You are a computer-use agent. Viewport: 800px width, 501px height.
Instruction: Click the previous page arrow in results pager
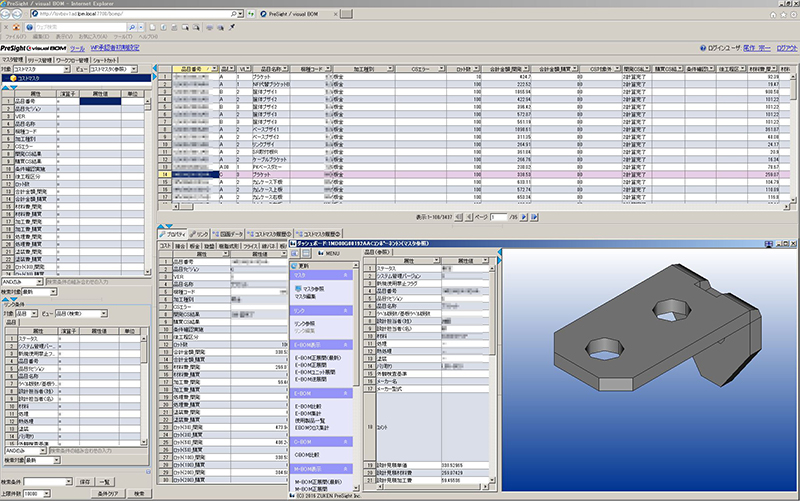click(469, 217)
